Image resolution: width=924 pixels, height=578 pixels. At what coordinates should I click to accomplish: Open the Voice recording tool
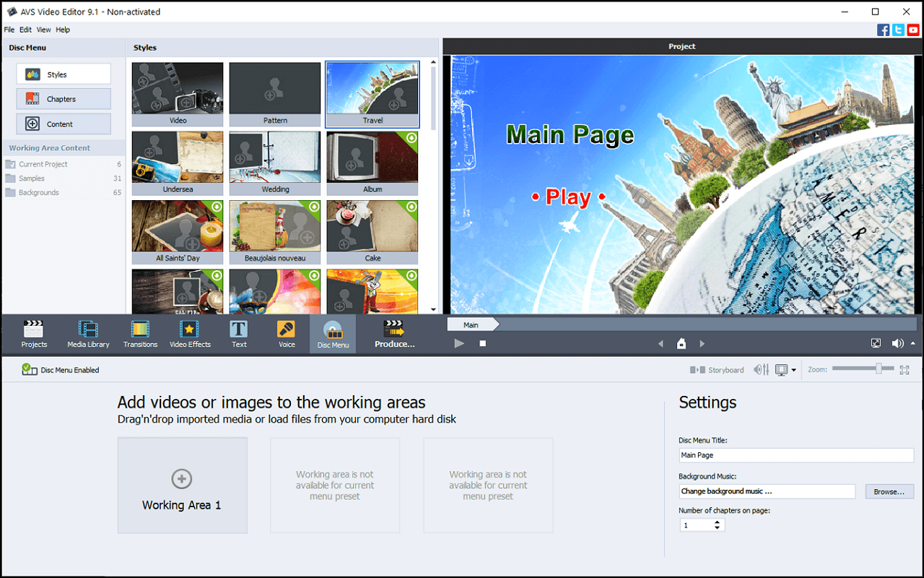(x=287, y=334)
